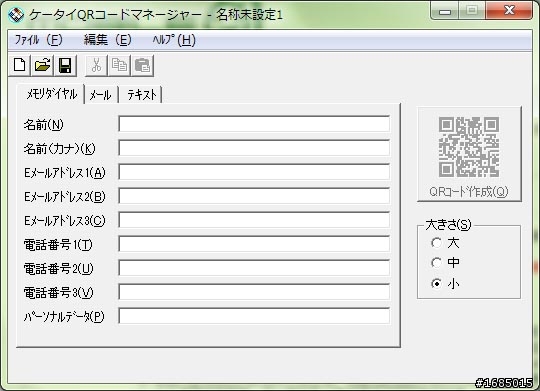Open the ファイル (F) menu

[x=38, y=40]
